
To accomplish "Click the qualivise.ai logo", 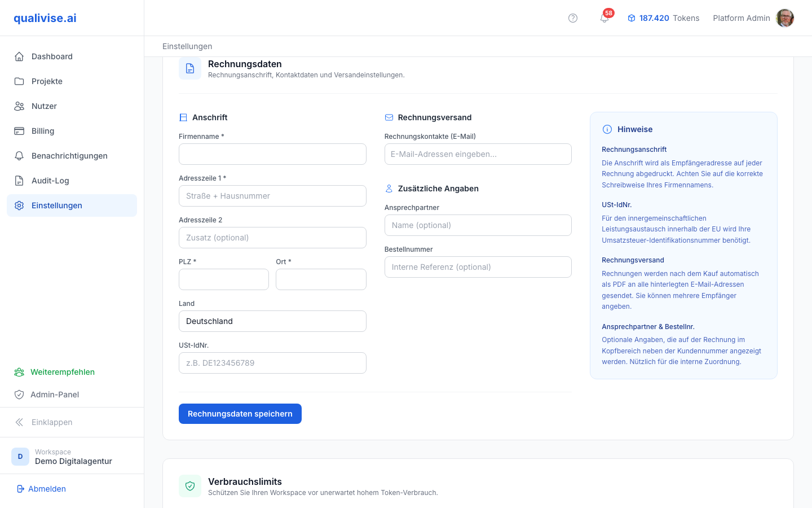I will (x=45, y=18).
